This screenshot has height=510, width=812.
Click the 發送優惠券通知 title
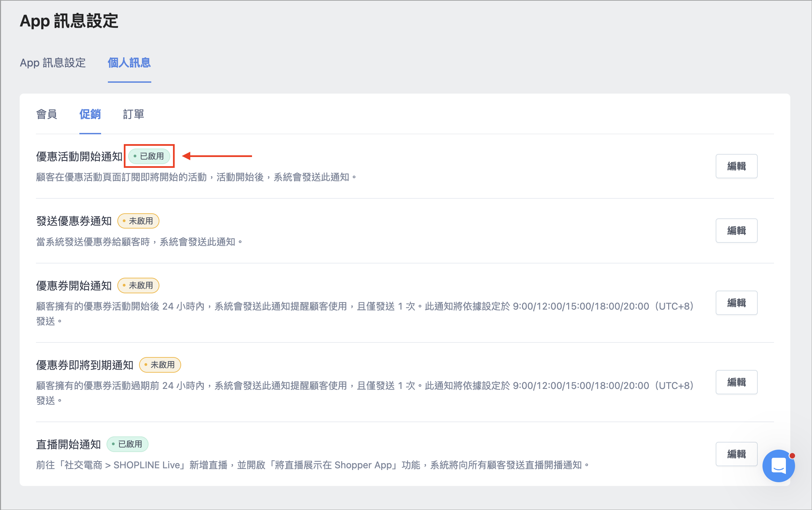[74, 221]
